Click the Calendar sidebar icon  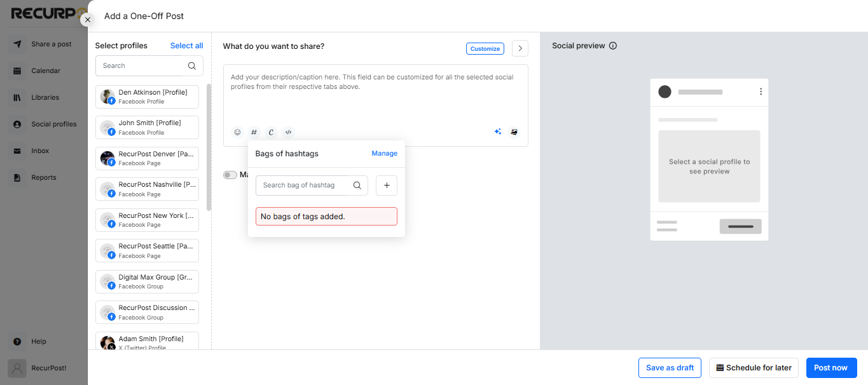tap(17, 71)
